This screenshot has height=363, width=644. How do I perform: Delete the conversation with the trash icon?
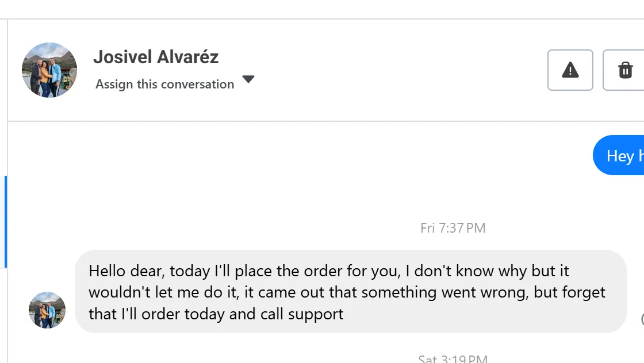[x=624, y=70]
